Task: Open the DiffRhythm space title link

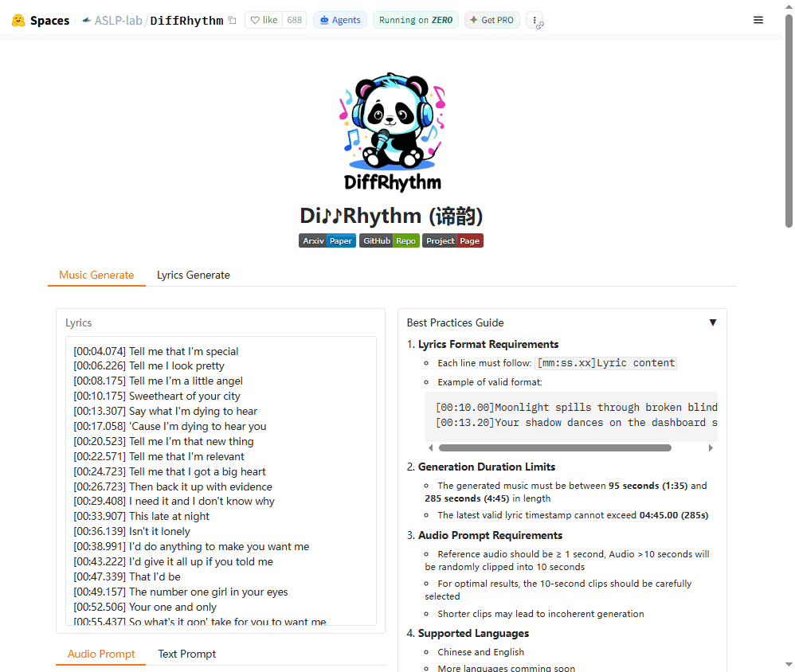Action: (186, 20)
